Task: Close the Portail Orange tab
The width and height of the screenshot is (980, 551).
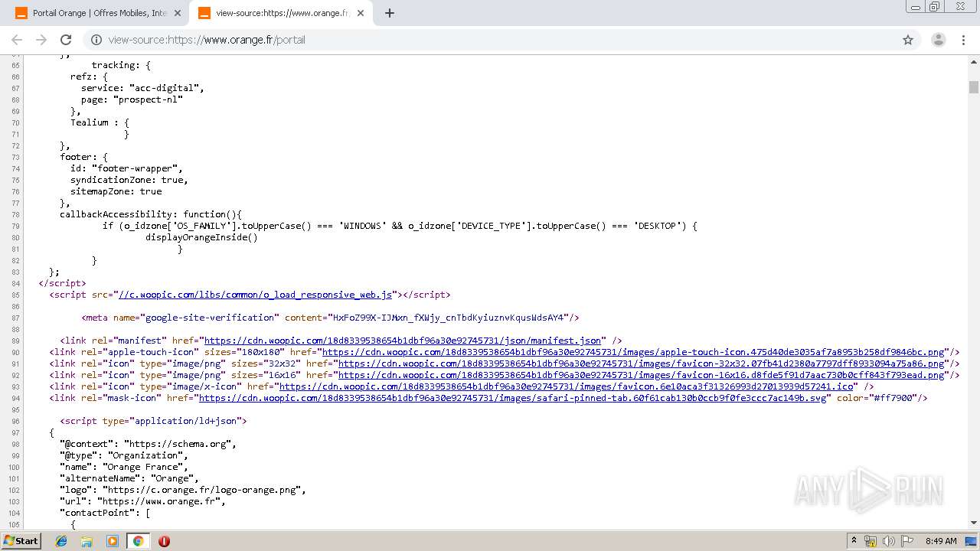Action: point(177,13)
